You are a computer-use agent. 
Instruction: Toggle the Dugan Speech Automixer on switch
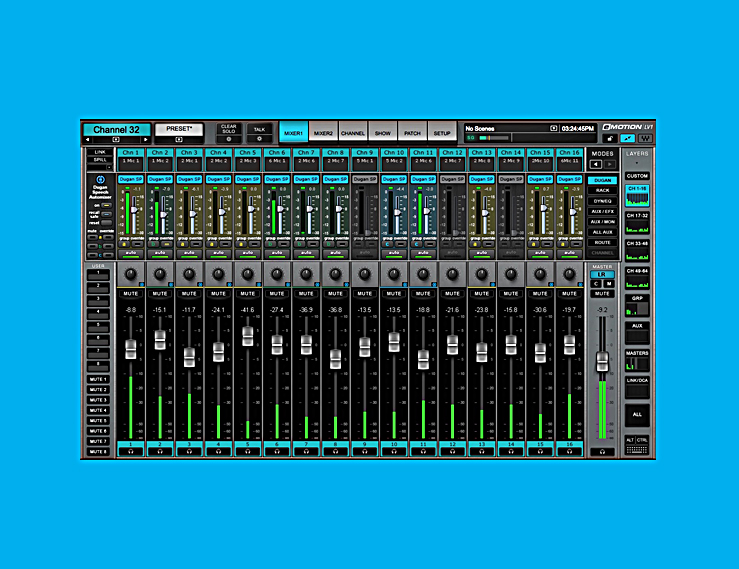pos(107,206)
